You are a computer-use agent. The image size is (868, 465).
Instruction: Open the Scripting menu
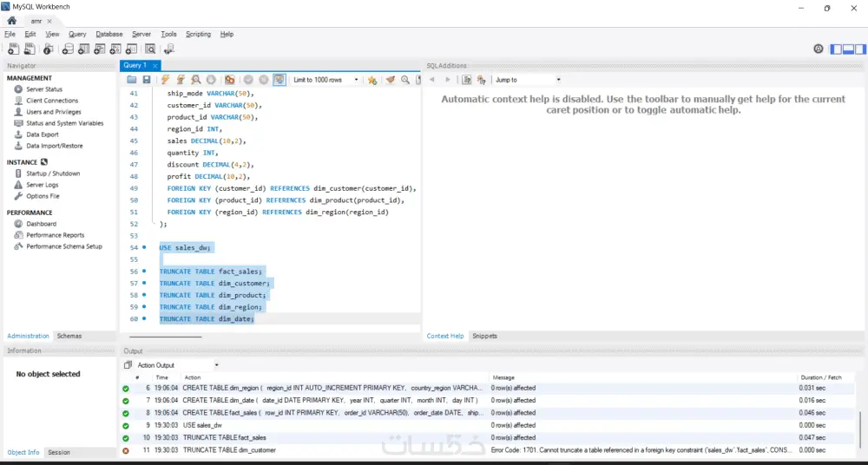click(x=198, y=35)
